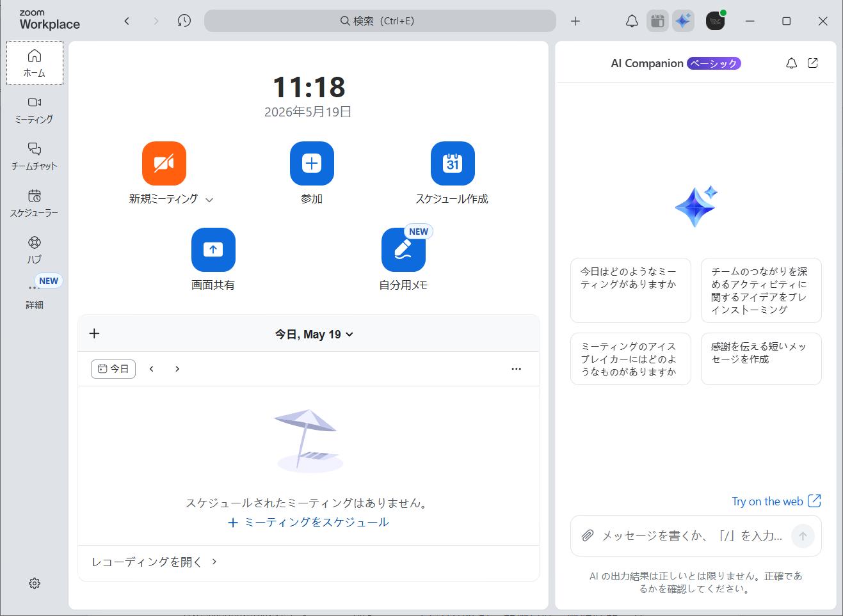Image resolution: width=843 pixels, height=616 pixels.
Task: Add event with calendar plus icon
Action: coord(94,333)
